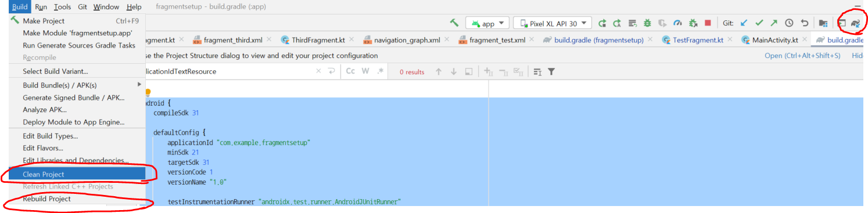Choose Select Build Variant... menu item

tap(77, 71)
